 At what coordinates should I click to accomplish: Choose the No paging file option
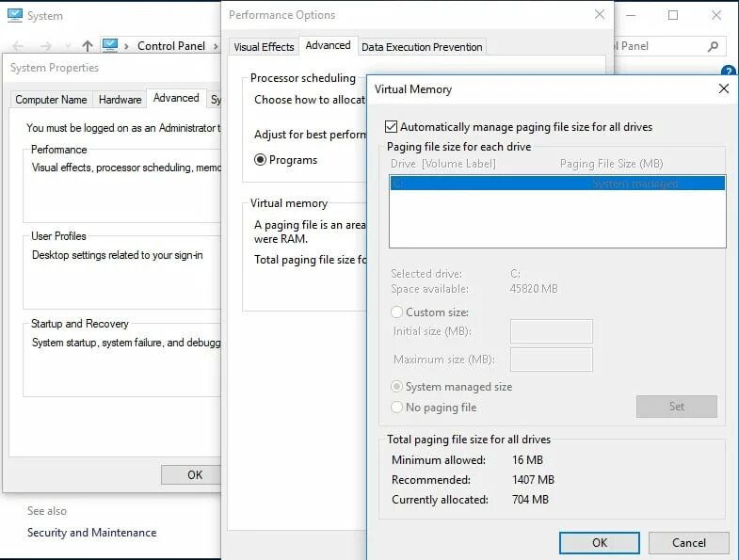point(396,407)
